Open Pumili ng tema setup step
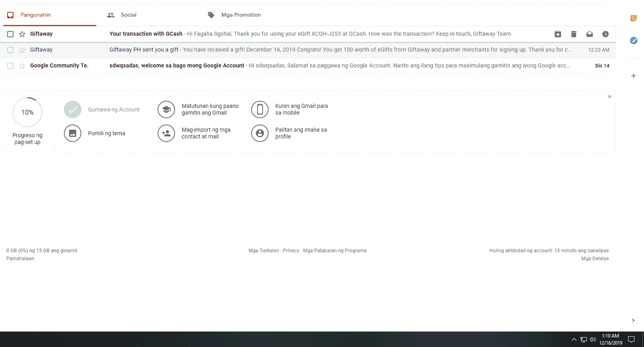 pos(106,134)
